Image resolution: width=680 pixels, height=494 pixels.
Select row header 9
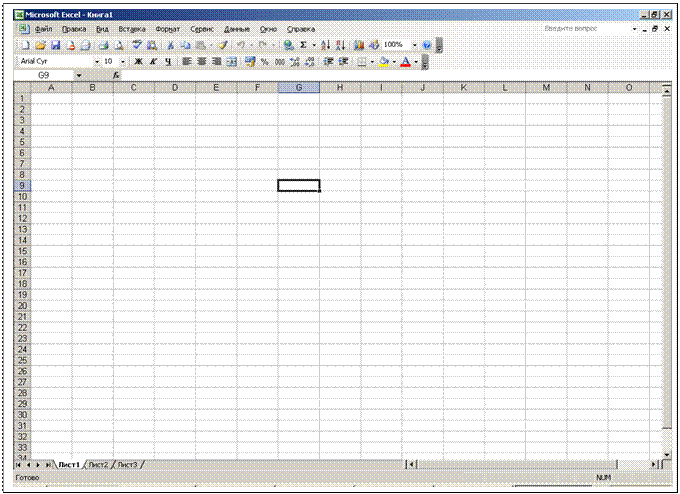(22, 186)
